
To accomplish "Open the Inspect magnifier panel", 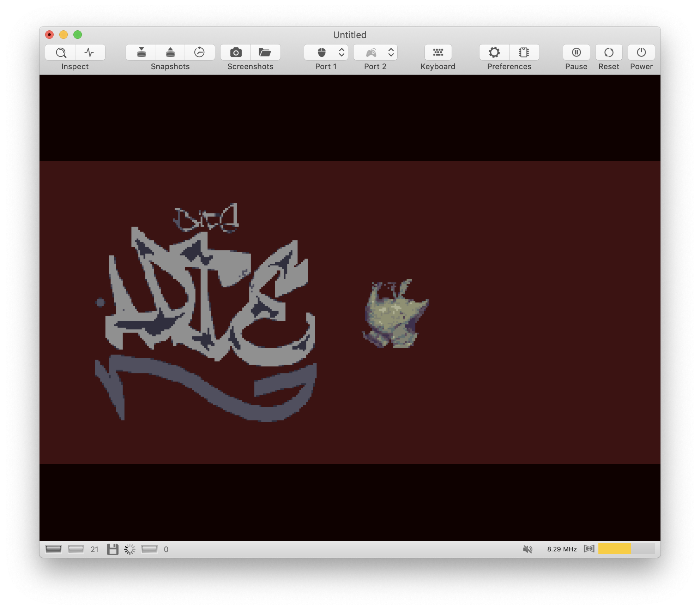I will pos(60,52).
